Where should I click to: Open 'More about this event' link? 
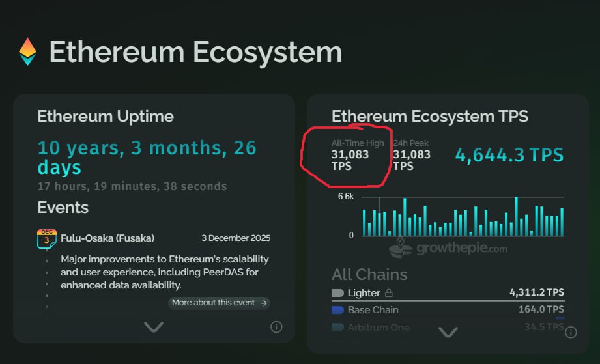(x=220, y=303)
